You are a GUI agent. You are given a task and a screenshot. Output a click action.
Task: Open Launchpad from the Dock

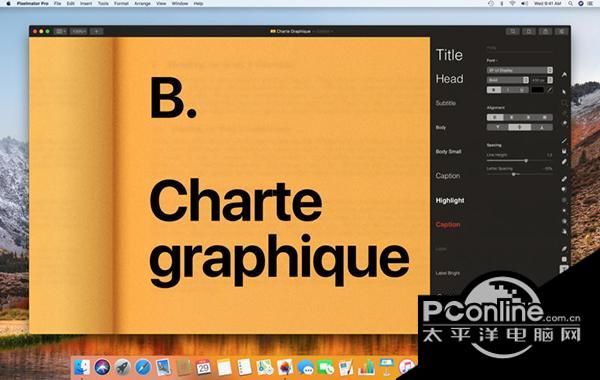tap(122, 367)
